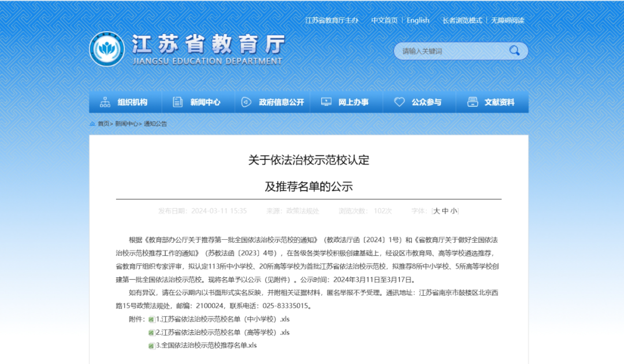Click the 网上办事 monitor icon
The height and width of the screenshot is (364, 624).
click(326, 102)
